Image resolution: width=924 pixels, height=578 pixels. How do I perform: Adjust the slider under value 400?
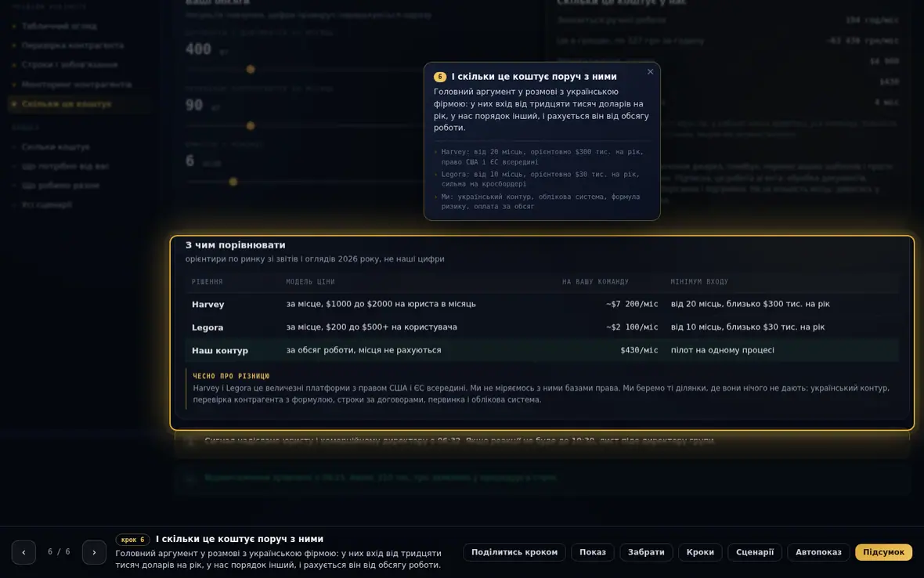pos(251,70)
